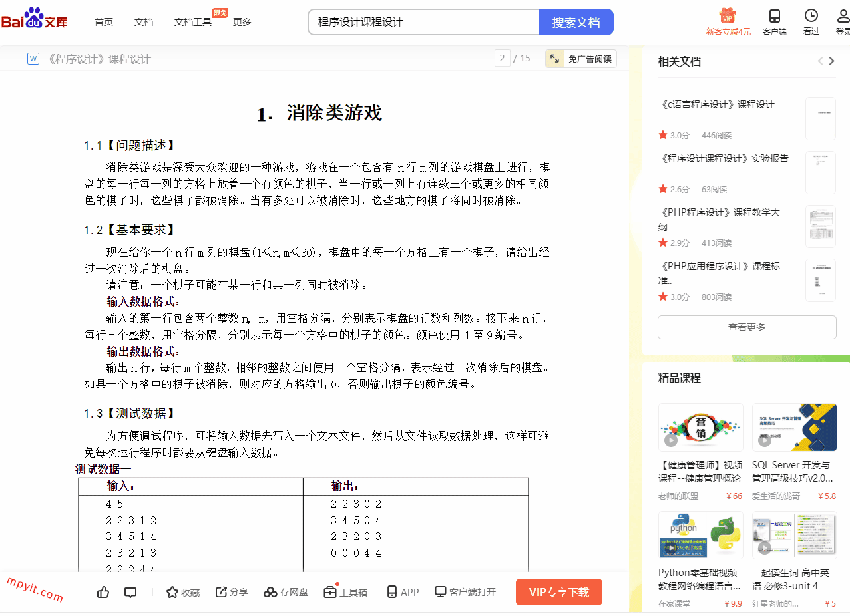Click the 分享 share icon
850x616 pixels.
[x=222, y=592]
